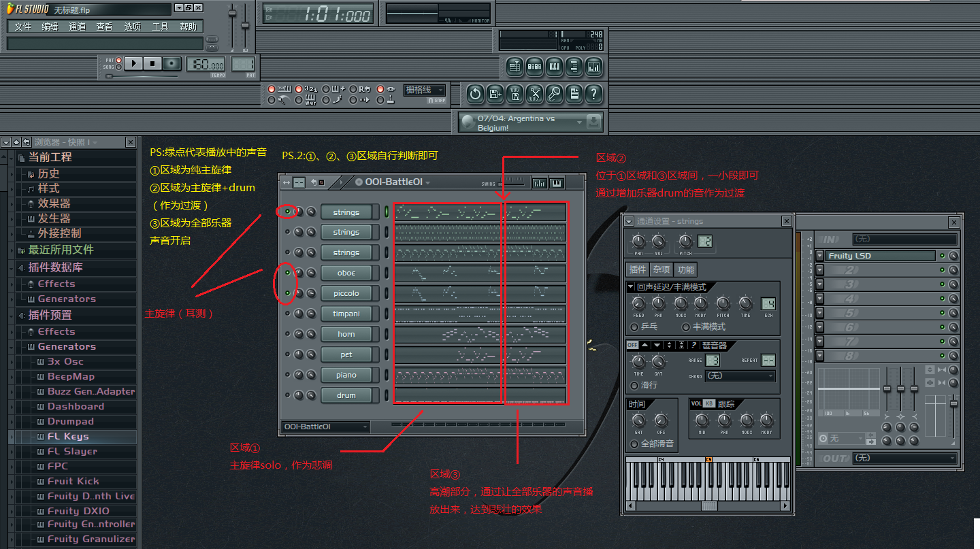Click the record button in transport
The image size is (980, 549).
[x=171, y=63]
